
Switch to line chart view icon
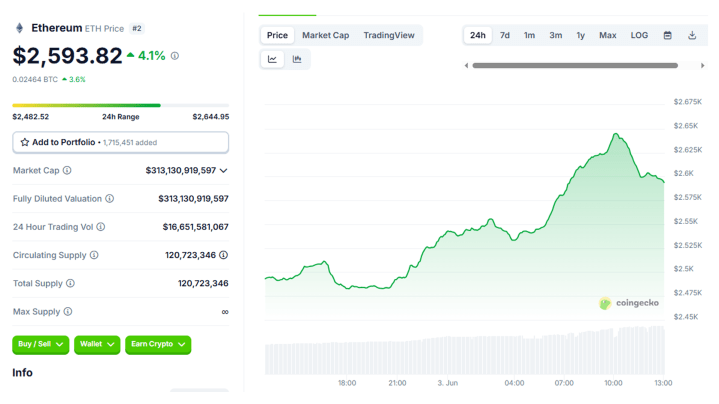click(272, 59)
